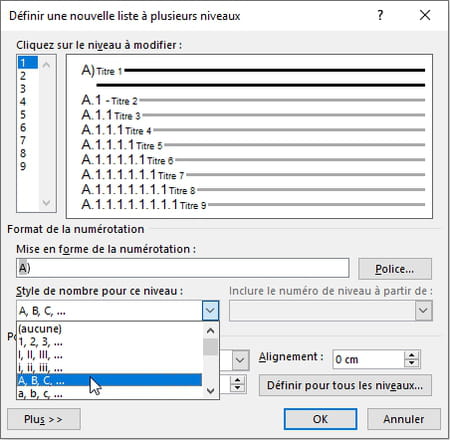Open the Police... font dialog
The height and width of the screenshot is (440, 450).
(395, 269)
